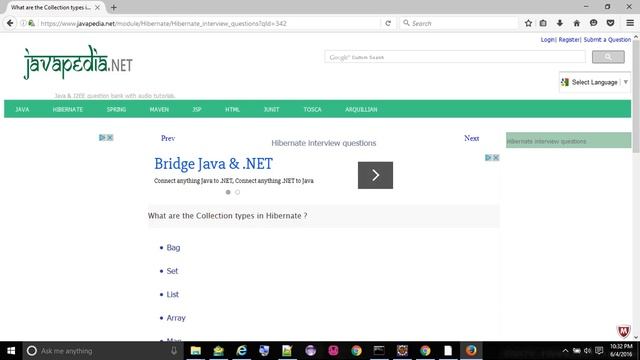The width and height of the screenshot is (640, 360).
Task: Open the Action Center notification icon
Action: 599,351
